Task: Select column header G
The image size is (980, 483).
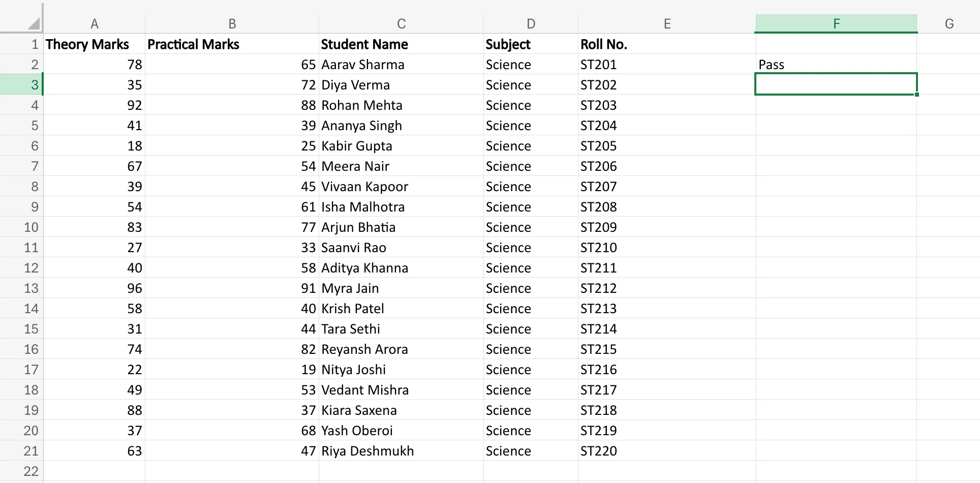Action: point(949,23)
